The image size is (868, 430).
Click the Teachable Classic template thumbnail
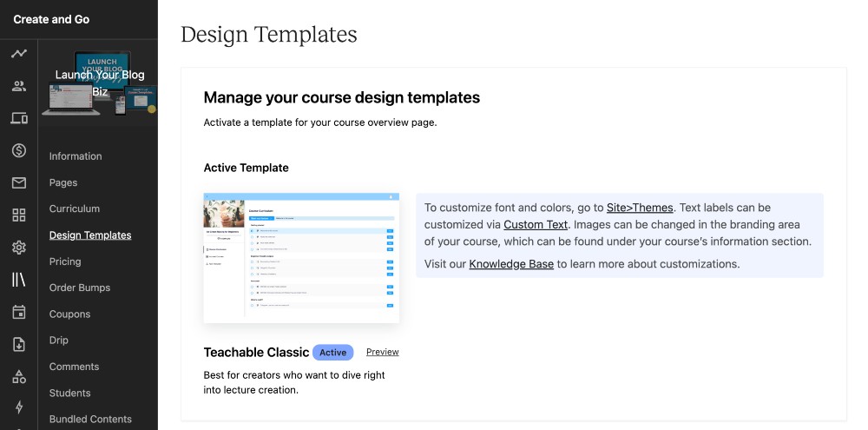[301, 258]
